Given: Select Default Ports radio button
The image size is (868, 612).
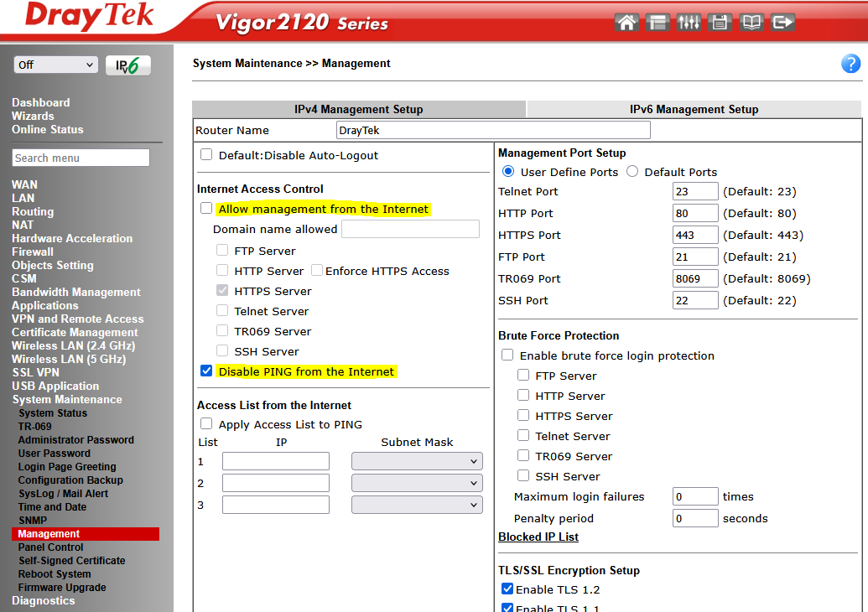Looking at the screenshot, I should (x=632, y=172).
